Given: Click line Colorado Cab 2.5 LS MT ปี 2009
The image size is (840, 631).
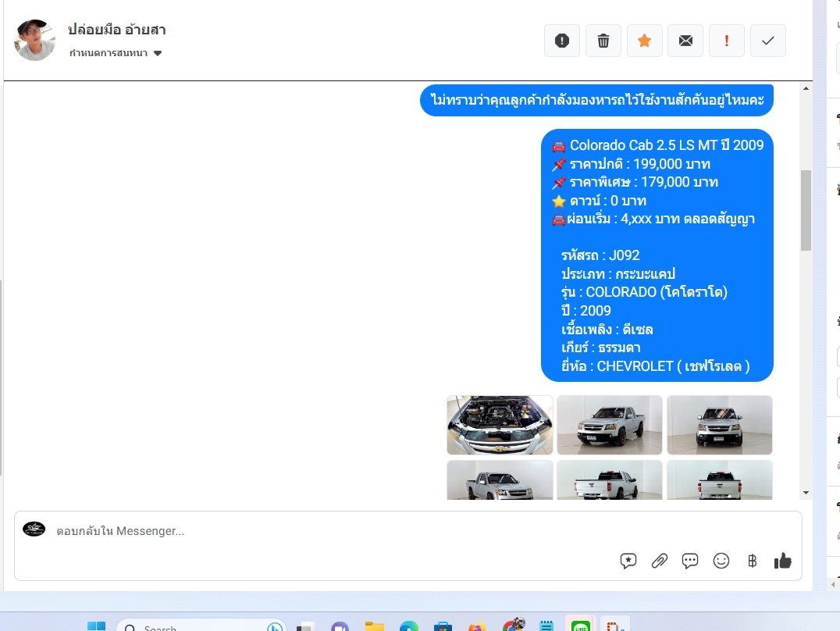Looking at the screenshot, I should [x=667, y=145].
